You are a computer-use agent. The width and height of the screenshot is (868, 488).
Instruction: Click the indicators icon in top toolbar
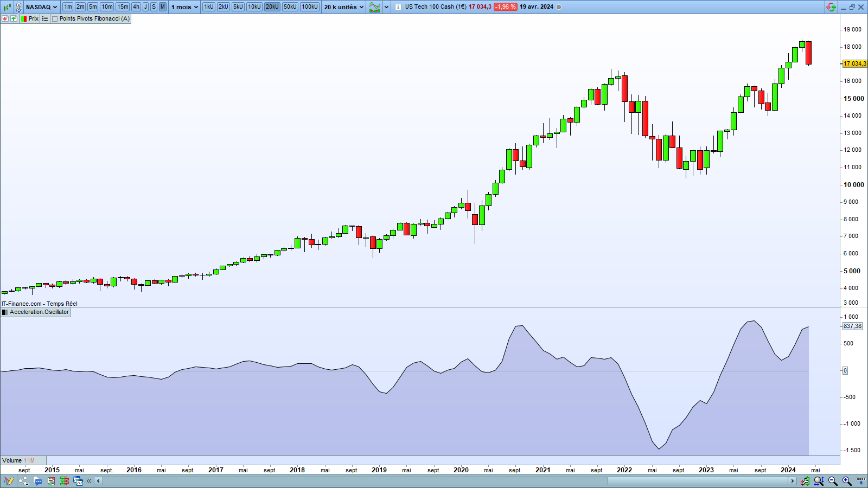coord(374,7)
